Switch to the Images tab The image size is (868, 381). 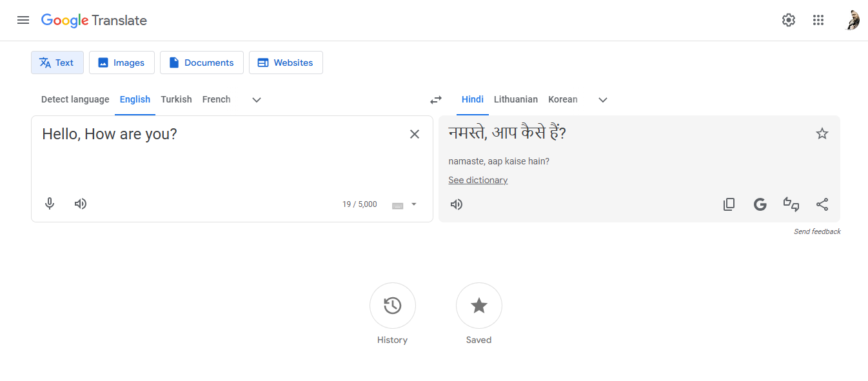point(121,63)
